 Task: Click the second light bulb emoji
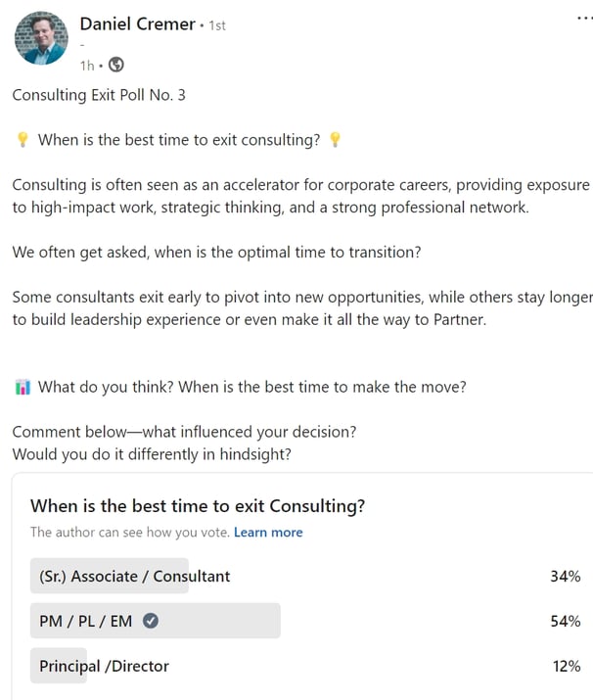(335, 140)
